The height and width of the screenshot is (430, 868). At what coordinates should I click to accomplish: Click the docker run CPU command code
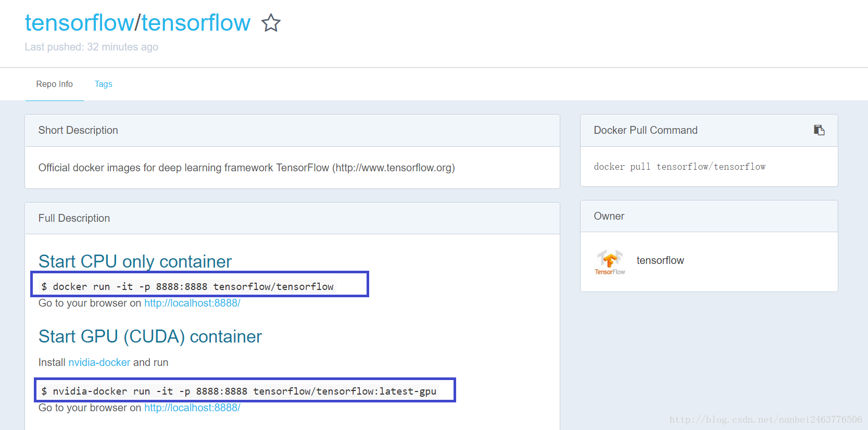pos(187,286)
